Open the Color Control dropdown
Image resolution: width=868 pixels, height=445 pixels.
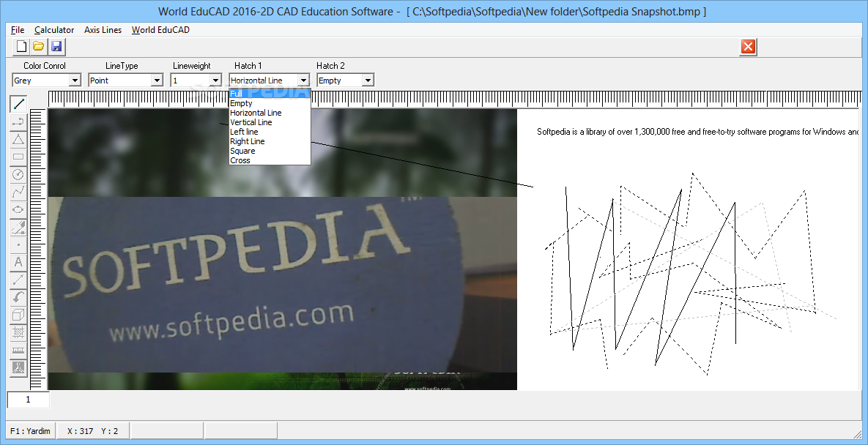[75, 81]
